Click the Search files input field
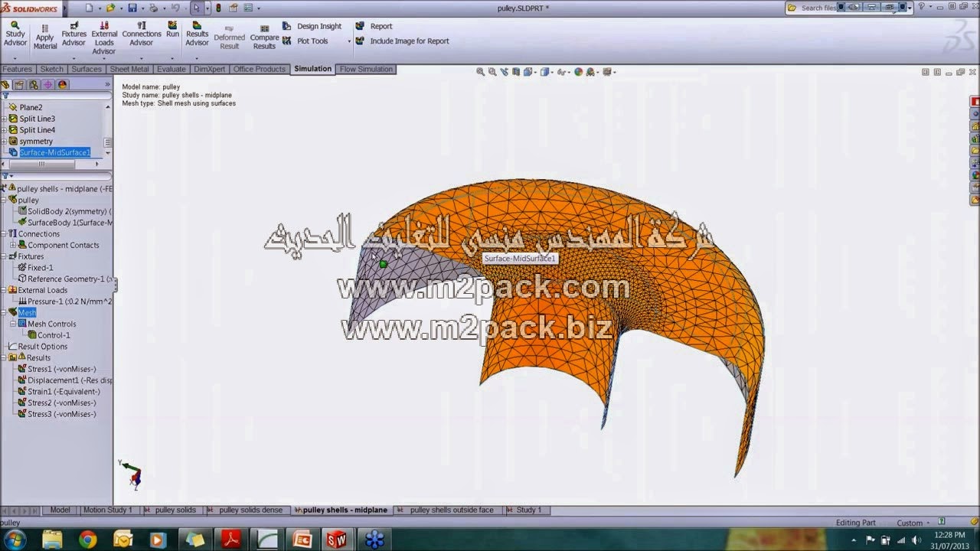Image resolution: width=980 pixels, height=551 pixels. point(818,8)
